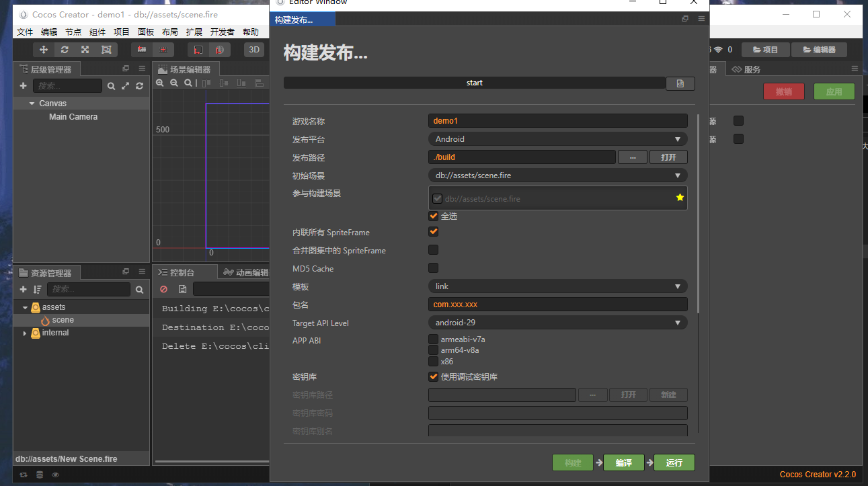This screenshot has width=868, height=486.
Task: Click the 运行 run button
Action: tap(674, 462)
